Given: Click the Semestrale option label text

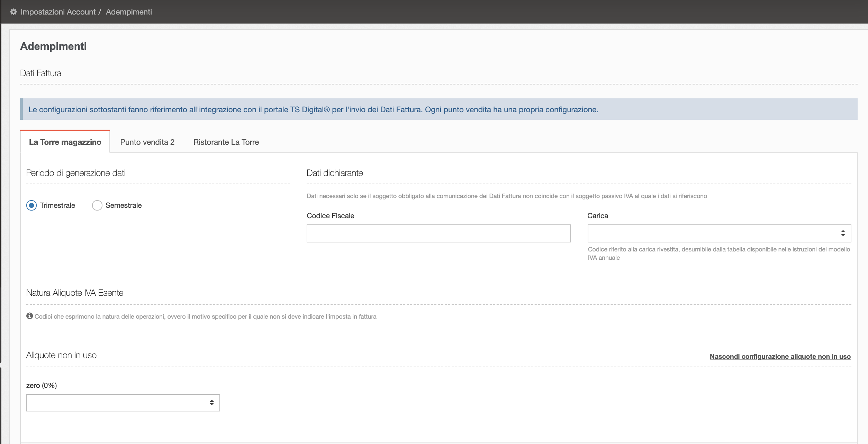Looking at the screenshot, I should (x=124, y=205).
